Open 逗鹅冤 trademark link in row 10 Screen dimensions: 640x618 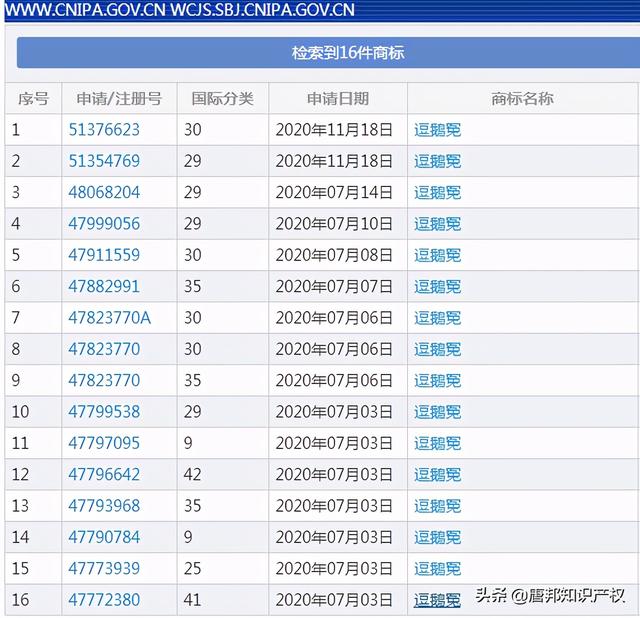coord(438,411)
